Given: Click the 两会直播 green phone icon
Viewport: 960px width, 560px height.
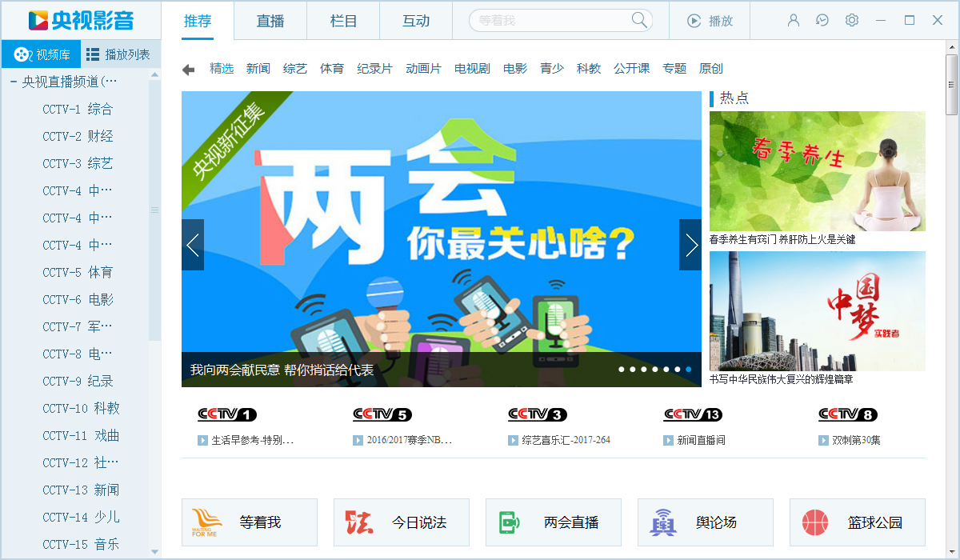Looking at the screenshot, I should (509, 522).
